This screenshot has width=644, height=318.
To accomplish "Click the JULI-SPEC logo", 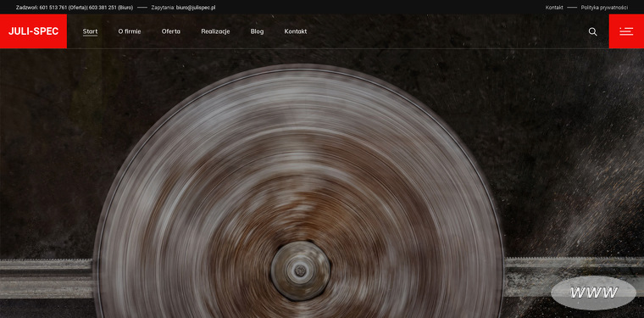I will 33,31.
